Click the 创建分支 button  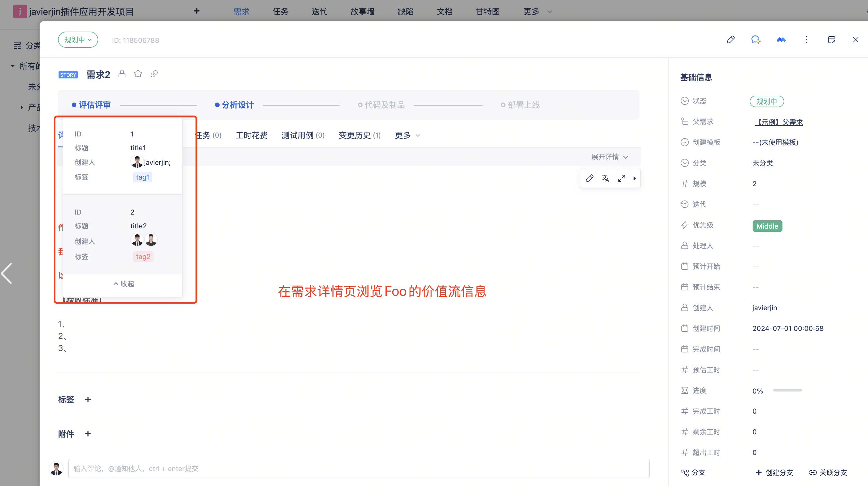click(774, 473)
